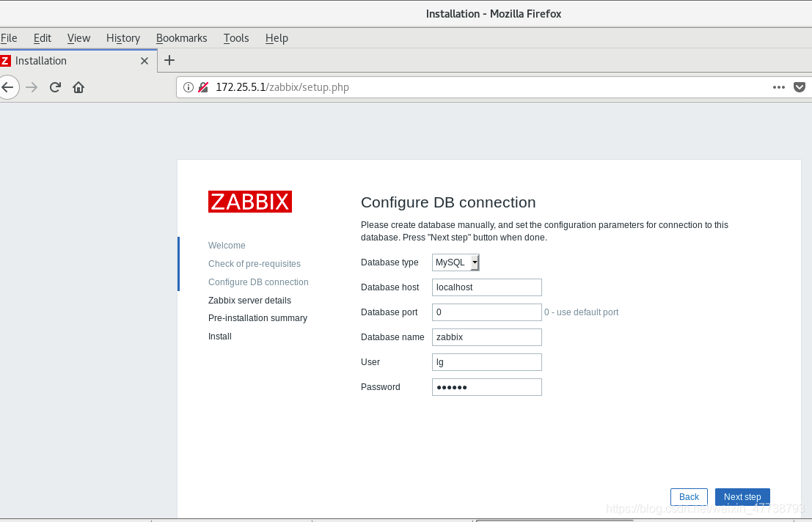Open the File menu

[x=9, y=38]
